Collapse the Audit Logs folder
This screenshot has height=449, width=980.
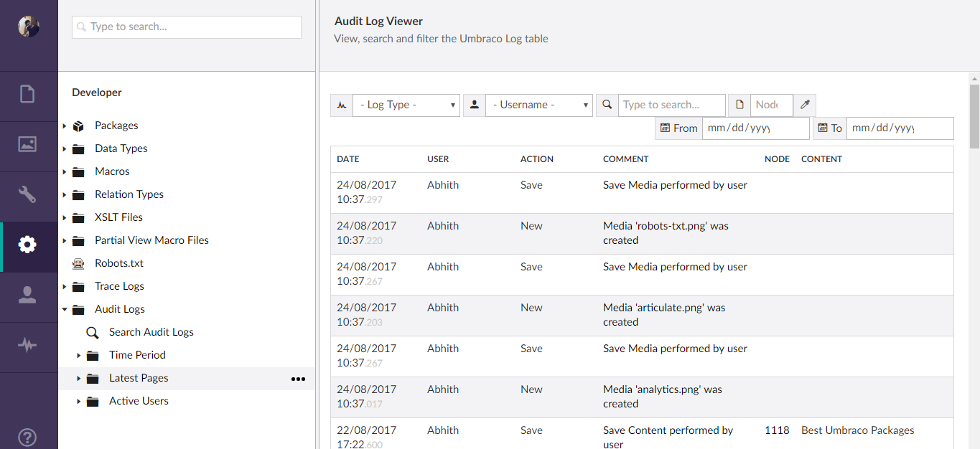click(65, 309)
